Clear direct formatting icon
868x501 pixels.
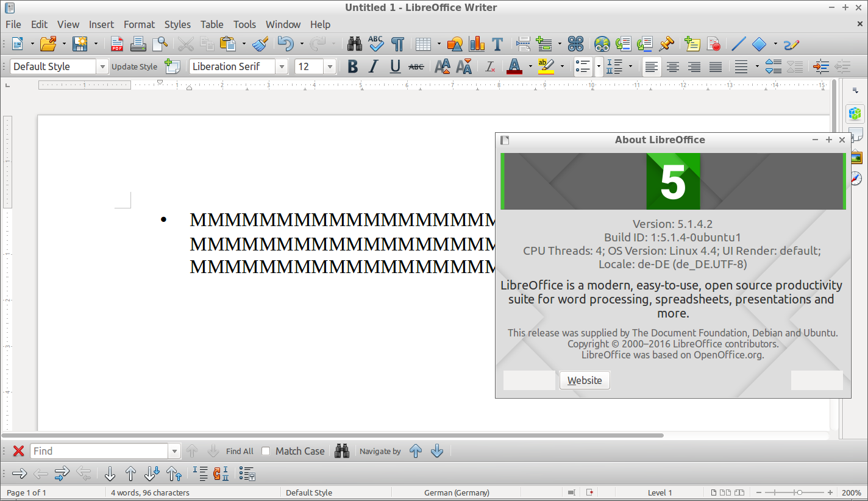(x=489, y=66)
